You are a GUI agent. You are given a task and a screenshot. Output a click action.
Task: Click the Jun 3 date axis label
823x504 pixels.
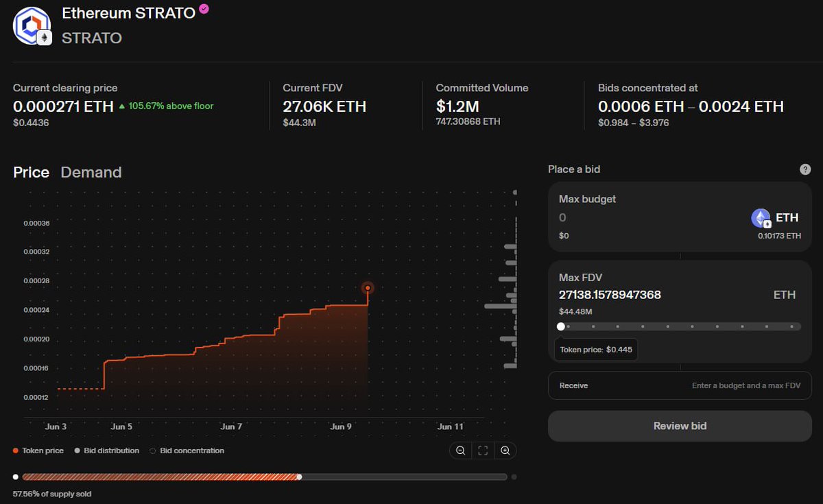[56, 427]
